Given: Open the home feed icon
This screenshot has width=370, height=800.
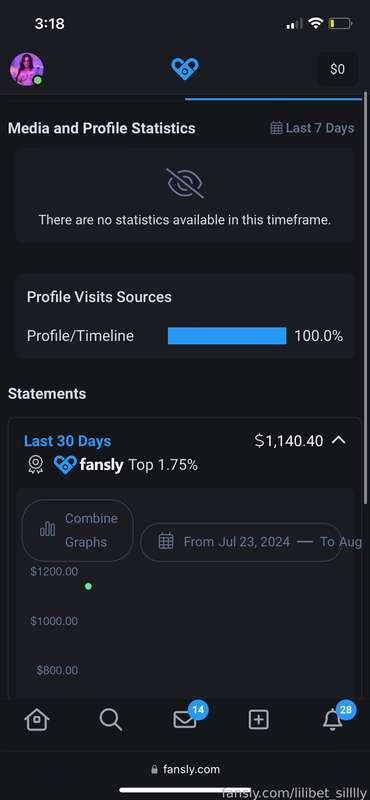Looking at the screenshot, I should click(x=37, y=720).
